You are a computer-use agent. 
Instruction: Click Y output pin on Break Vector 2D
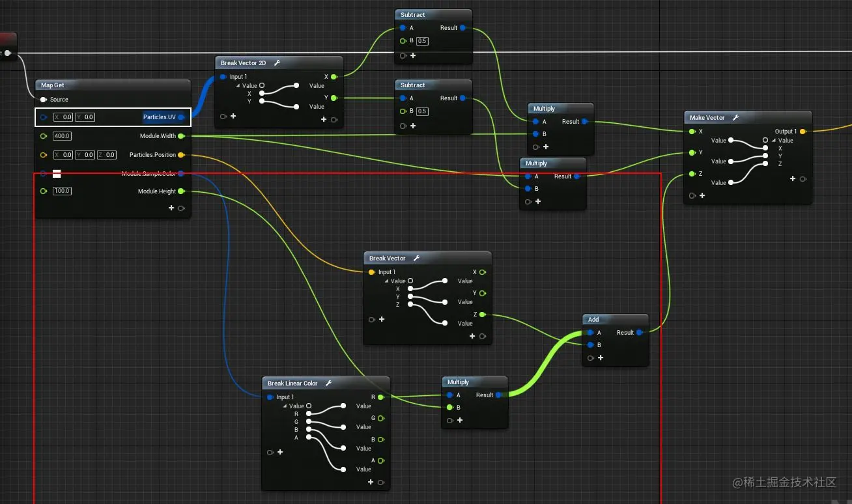point(334,98)
